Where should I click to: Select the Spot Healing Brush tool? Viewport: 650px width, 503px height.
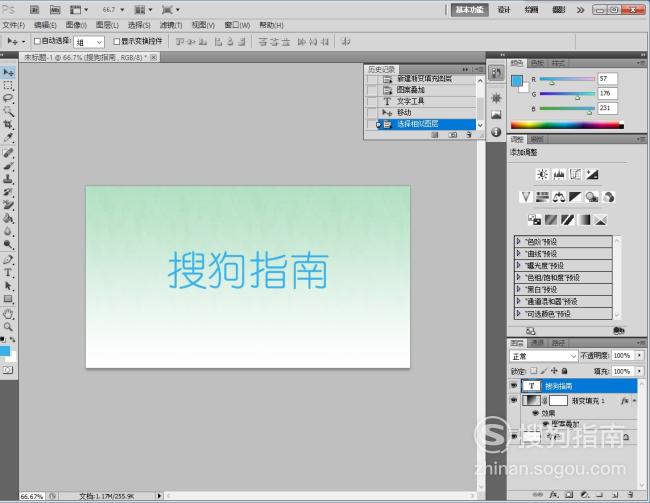[8, 153]
